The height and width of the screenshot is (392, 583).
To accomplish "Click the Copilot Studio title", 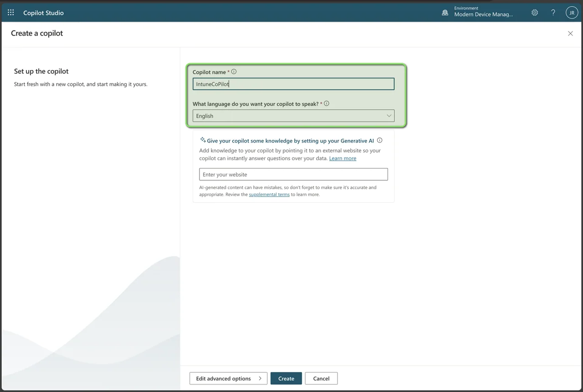I will 44,13.
